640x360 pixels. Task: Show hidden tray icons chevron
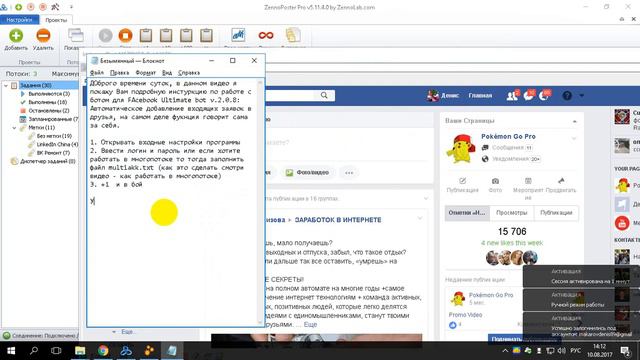pyautogui.click(x=505, y=351)
